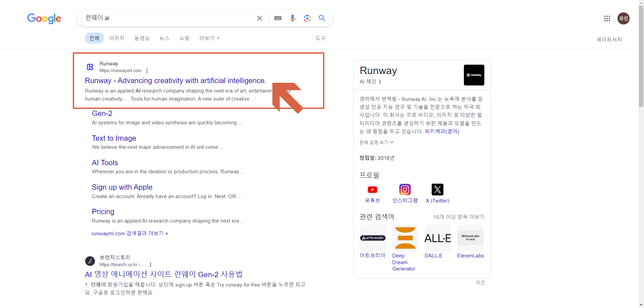Screen dimensions: 644x308
Task: Click Runway favicon in first result
Action: [90, 67]
